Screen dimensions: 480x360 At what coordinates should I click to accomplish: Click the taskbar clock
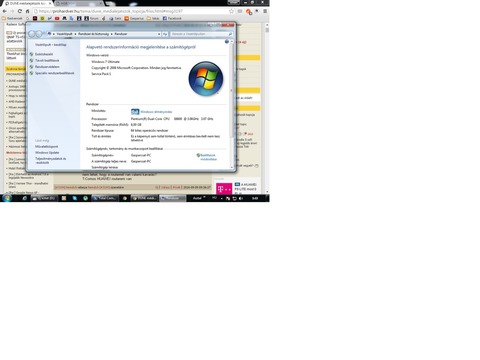click(255, 198)
